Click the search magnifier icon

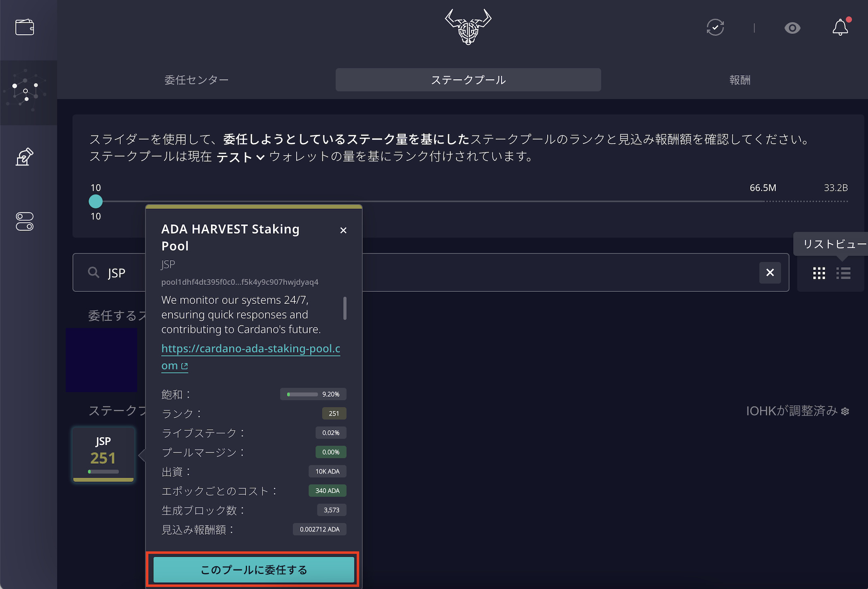pos(94,273)
